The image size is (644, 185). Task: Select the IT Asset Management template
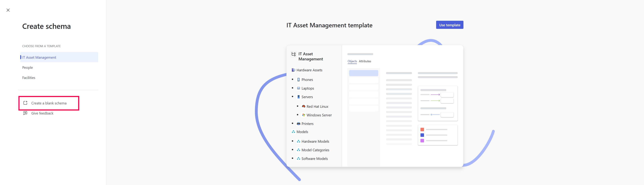39,57
